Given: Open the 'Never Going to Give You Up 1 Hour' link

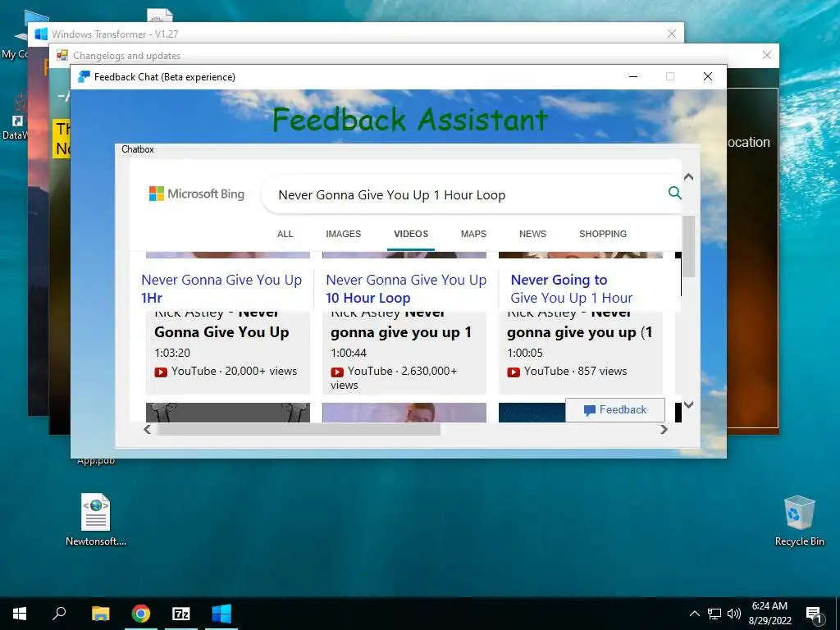Looking at the screenshot, I should 571,289.
